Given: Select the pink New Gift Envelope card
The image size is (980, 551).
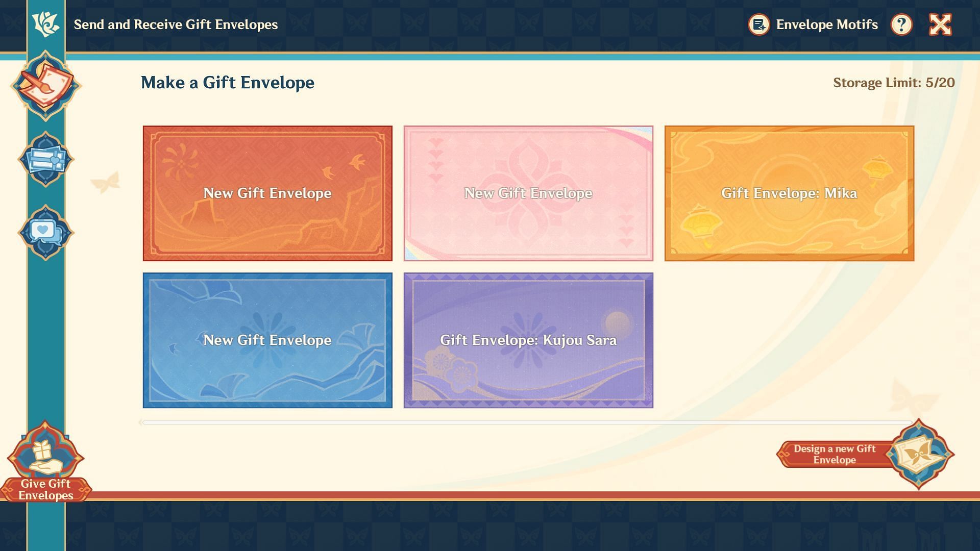Looking at the screenshot, I should coord(528,193).
